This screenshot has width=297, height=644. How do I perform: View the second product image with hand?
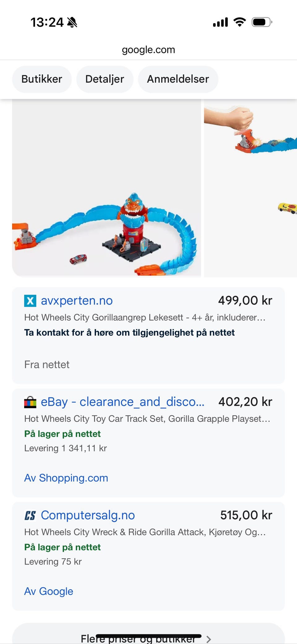point(251,188)
